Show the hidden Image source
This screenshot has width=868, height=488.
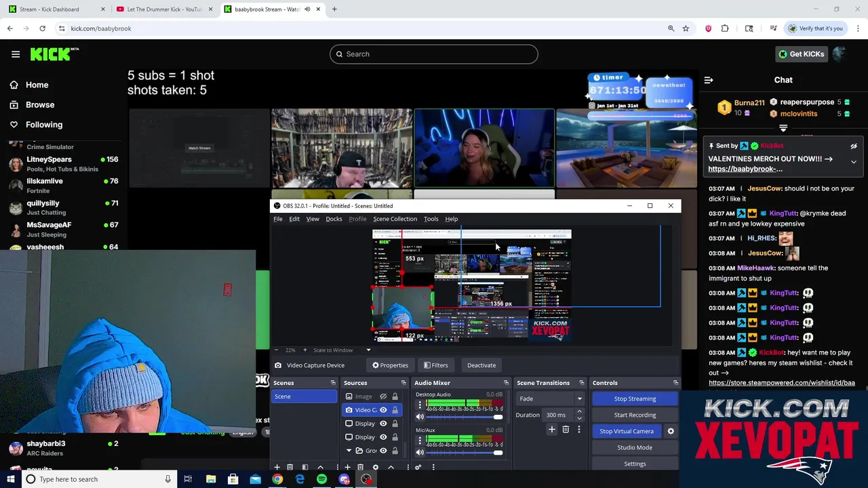click(x=383, y=396)
